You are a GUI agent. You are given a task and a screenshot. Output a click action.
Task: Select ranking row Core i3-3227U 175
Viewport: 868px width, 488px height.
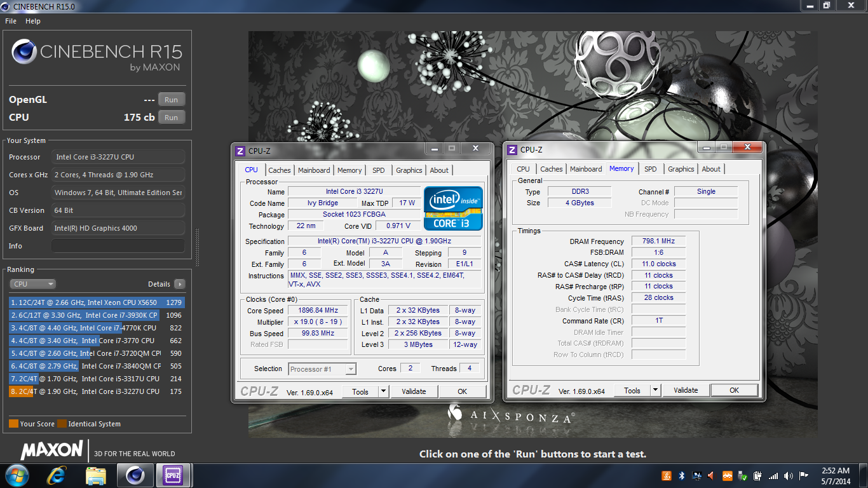(x=97, y=391)
